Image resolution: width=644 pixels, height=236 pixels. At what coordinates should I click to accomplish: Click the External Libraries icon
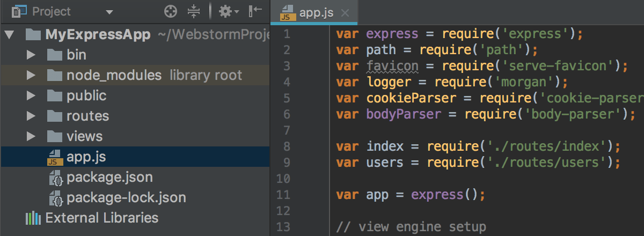[x=33, y=218]
